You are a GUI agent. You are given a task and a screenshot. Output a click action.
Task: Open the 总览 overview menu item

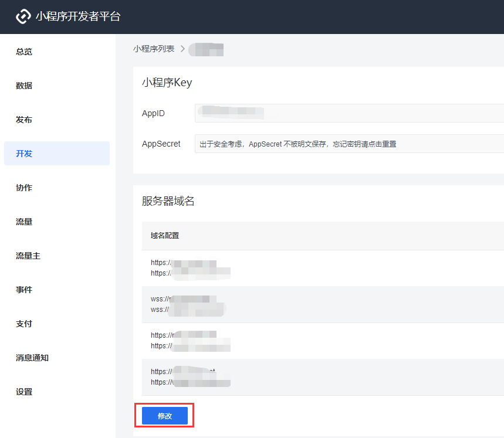(x=24, y=52)
